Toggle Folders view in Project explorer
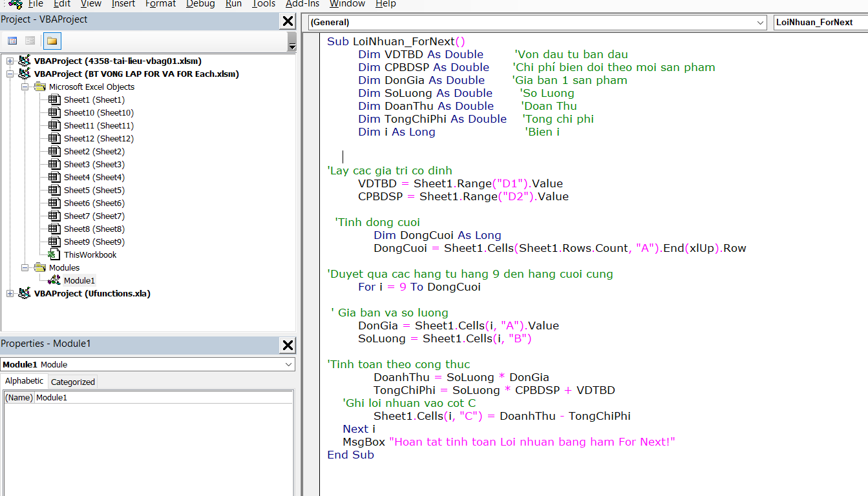 pos(52,41)
